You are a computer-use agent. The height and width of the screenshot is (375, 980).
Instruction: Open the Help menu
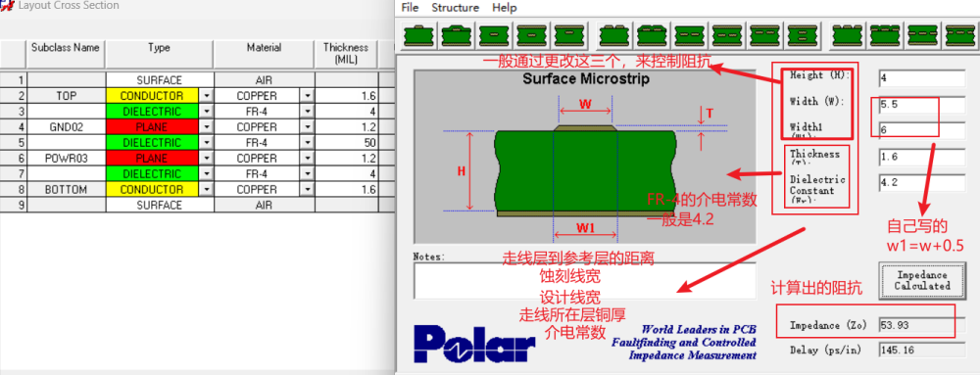pos(505,8)
